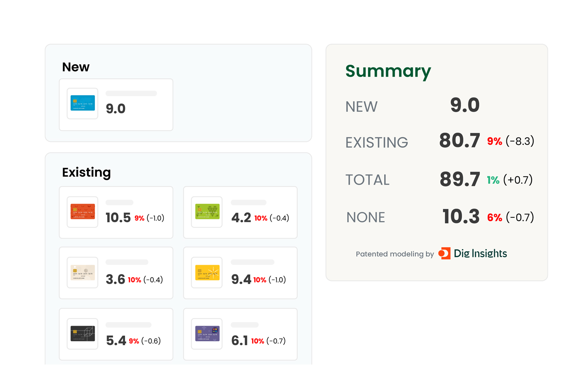Click the blue credit card icon
The width and height of the screenshot is (588, 366).
(82, 103)
